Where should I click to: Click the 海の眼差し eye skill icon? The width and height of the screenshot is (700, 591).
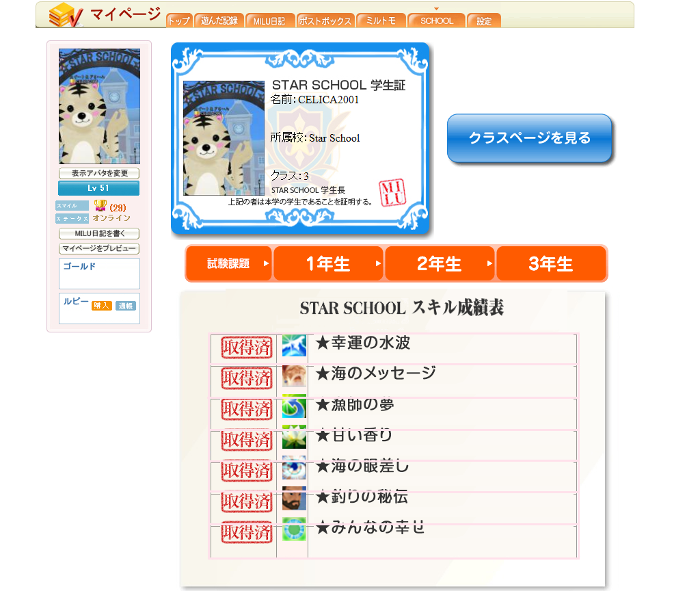(x=294, y=468)
